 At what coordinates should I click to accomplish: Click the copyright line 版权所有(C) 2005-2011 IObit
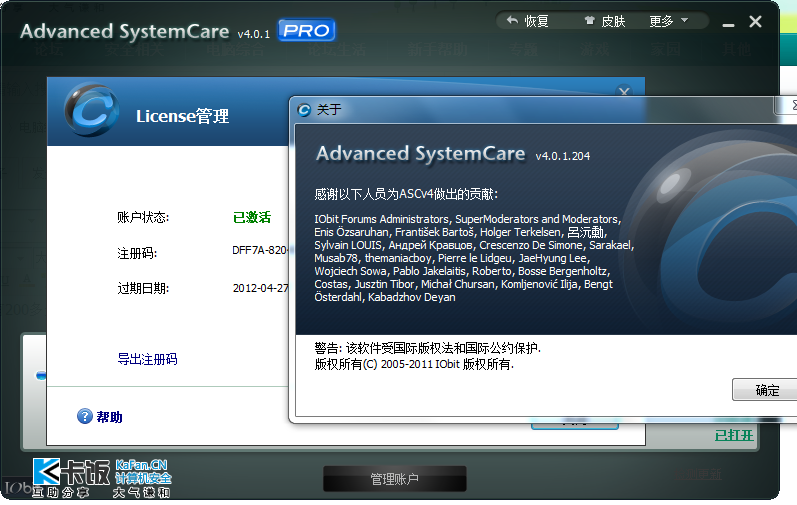414,364
